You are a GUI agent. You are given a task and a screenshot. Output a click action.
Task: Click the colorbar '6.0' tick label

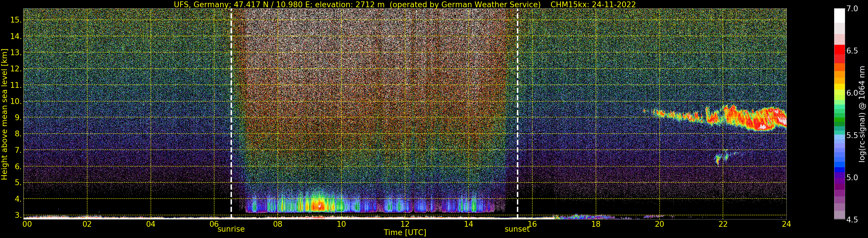coord(852,93)
